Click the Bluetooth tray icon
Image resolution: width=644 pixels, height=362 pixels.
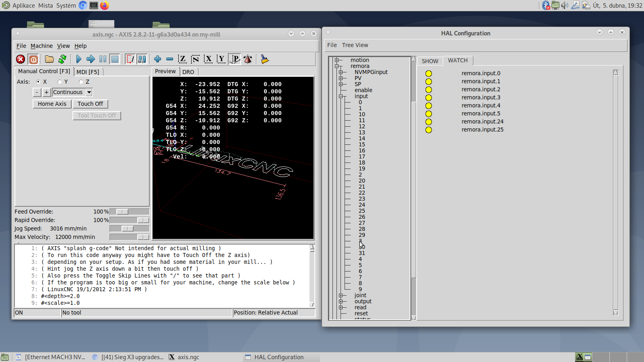click(546, 5)
